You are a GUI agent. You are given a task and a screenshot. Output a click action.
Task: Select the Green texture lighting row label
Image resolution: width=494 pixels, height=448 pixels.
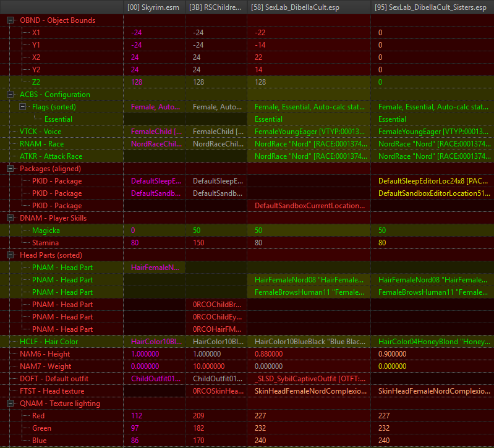point(41,428)
